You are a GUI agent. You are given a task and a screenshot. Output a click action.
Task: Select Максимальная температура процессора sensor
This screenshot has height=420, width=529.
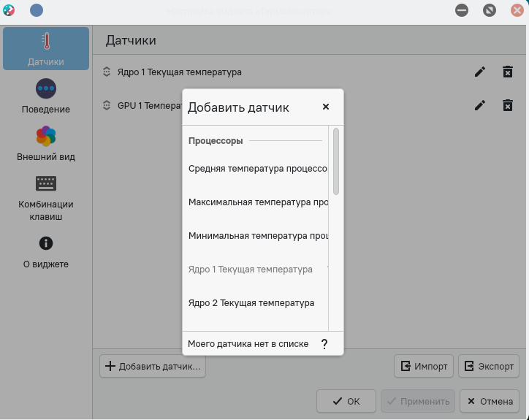coord(256,202)
